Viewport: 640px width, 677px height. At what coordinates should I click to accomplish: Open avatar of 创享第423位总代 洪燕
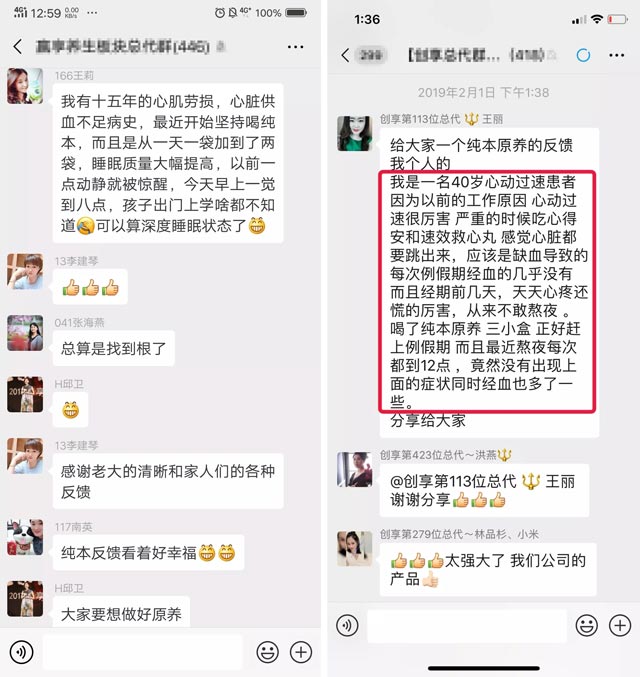pyautogui.click(x=355, y=469)
